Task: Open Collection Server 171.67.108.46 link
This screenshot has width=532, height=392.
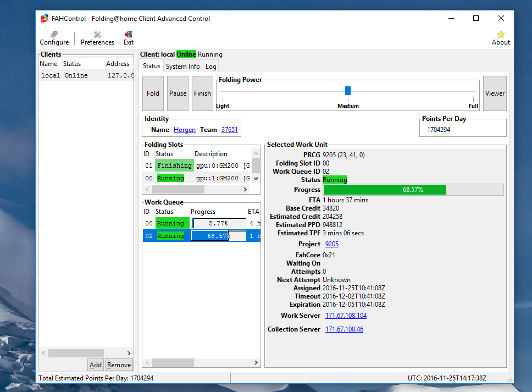Action: click(x=344, y=329)
